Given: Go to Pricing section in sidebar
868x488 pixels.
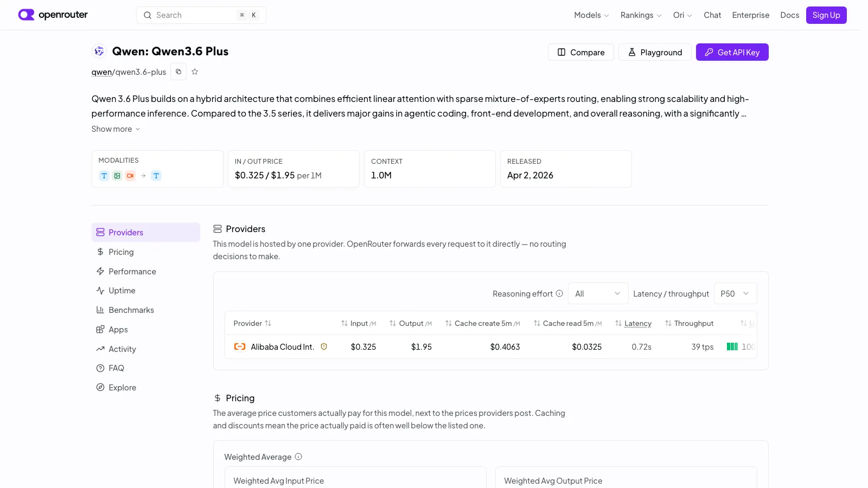Looking at the screenshot, I should (x=145, y=252).
